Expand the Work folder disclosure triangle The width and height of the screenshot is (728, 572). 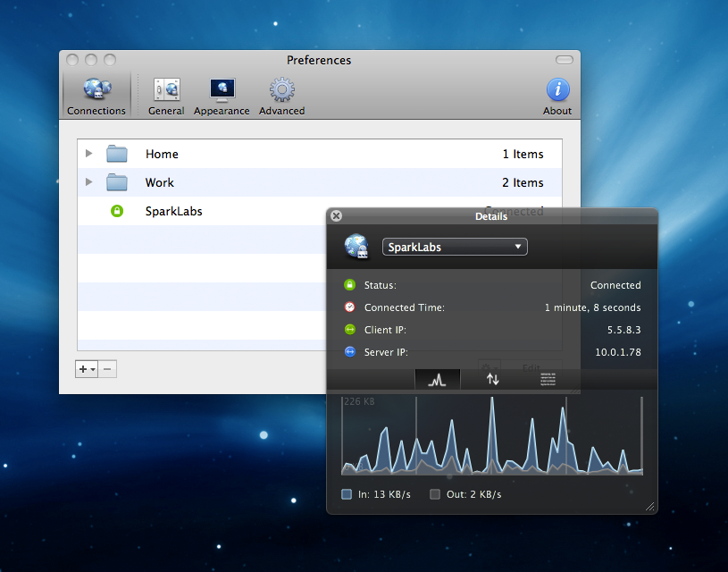click(88, 182)
